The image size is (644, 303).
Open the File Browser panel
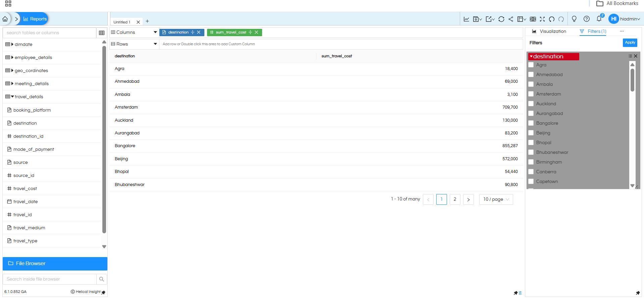click(55, 263)
